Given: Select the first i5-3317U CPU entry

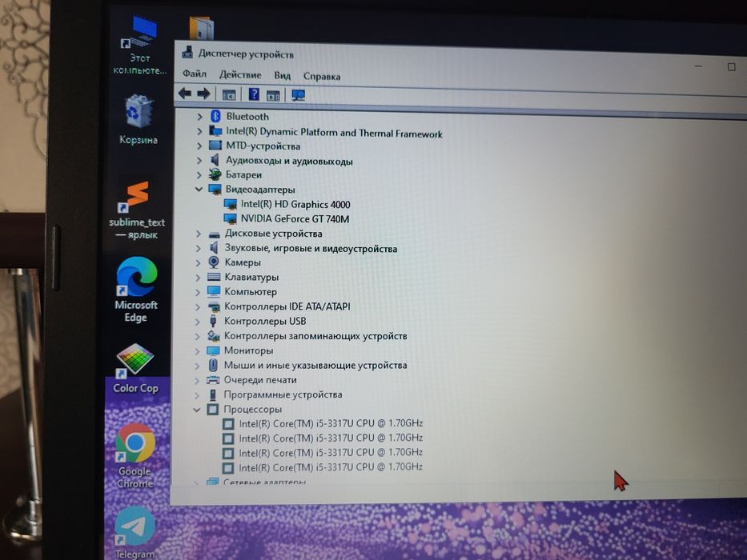Looking at the screenshot, I should point(331,423).
